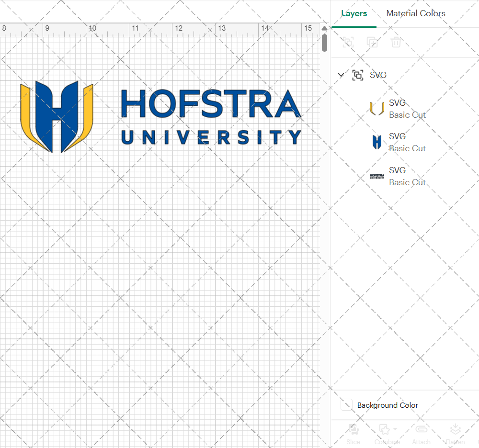Viewport: 479px width, 448px height.
Task: Select the blue H logo on canvas
Action: click(x=57, y=117)
